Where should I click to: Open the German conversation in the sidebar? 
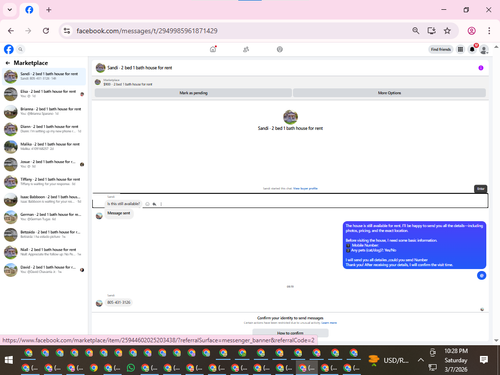[x=44, y=217]
